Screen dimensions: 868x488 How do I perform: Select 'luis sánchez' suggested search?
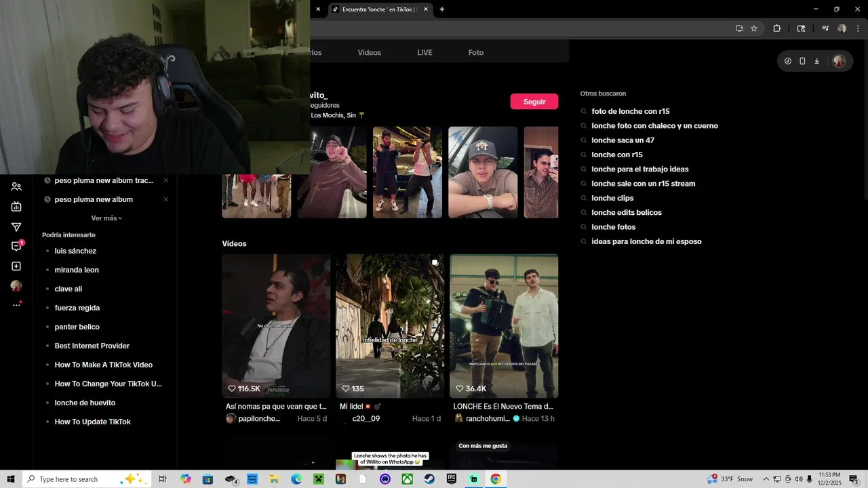point(75,251)
